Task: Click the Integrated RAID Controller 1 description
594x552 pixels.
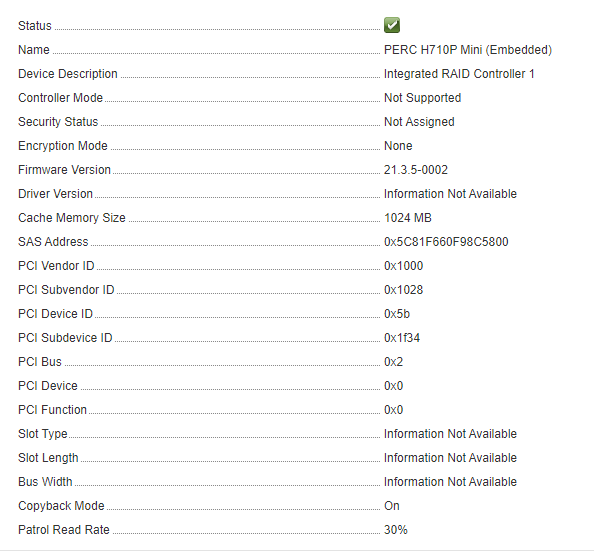Action: [x=459, y=74]
